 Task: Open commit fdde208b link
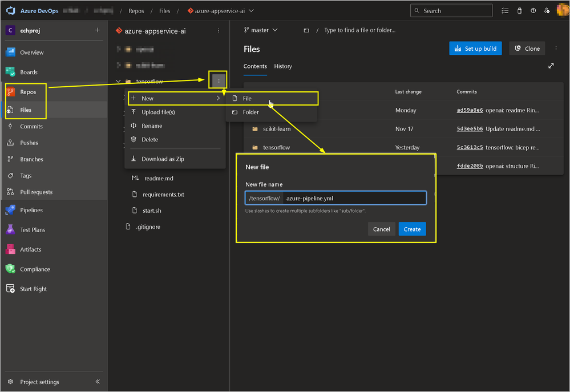[470, 166]
